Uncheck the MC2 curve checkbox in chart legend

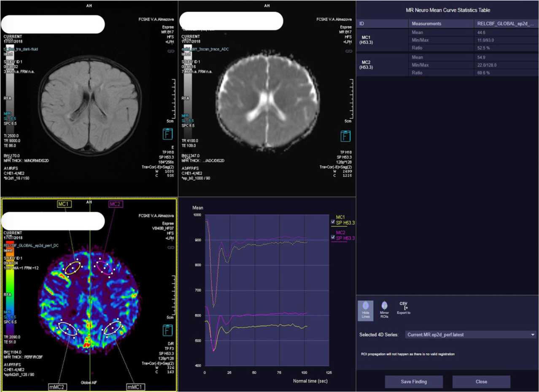[333, 238]
